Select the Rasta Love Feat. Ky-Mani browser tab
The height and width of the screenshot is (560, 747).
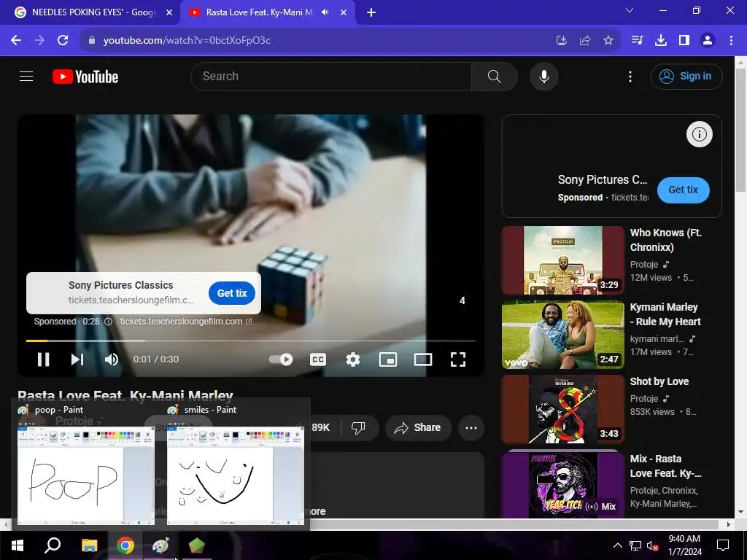pos(260,12)
